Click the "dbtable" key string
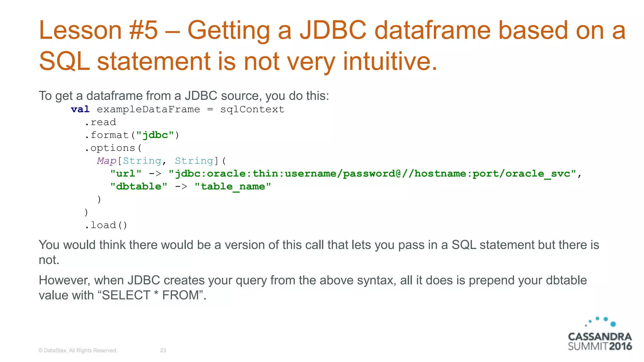 tap(138, 187)
